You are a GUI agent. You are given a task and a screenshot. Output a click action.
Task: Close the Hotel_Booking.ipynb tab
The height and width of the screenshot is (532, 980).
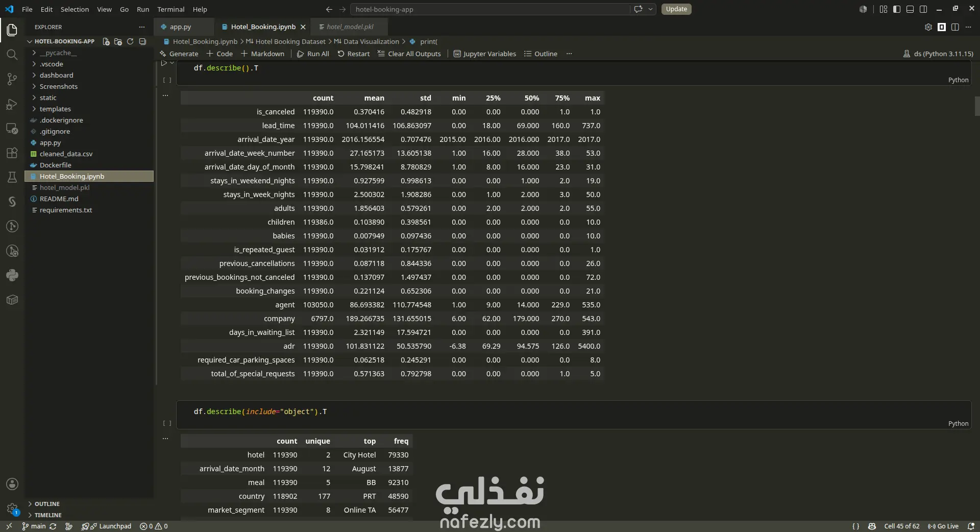(x=303, y=27)
